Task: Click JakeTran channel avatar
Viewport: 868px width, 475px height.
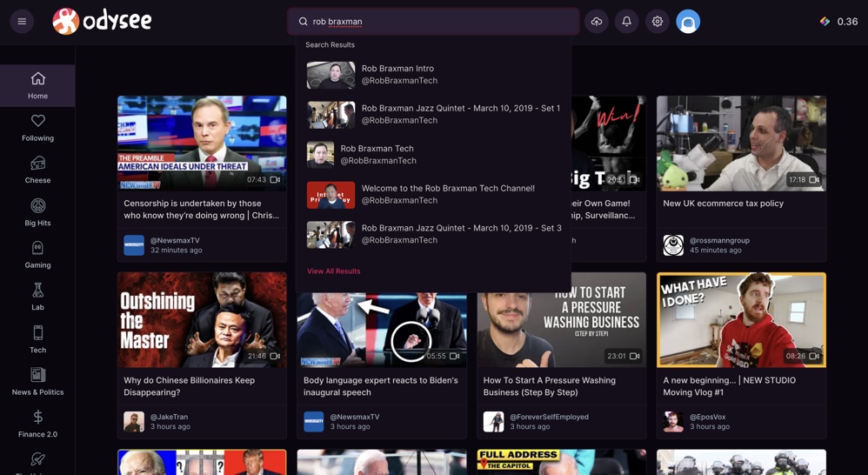Action: point(134,422)
